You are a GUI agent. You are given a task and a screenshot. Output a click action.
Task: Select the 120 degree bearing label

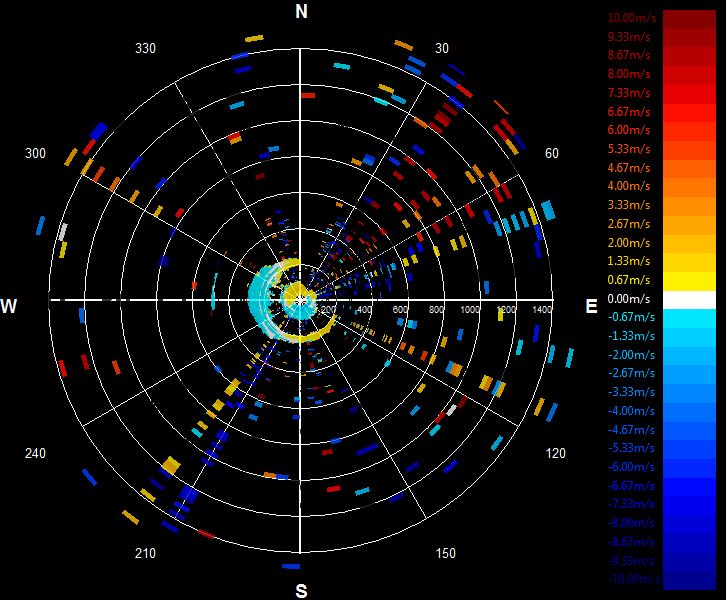[x=555, y=453]
